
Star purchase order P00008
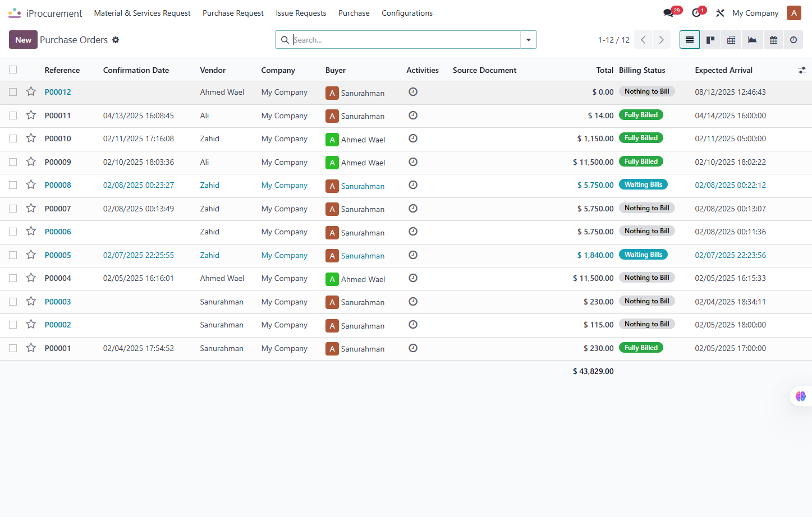click(x=31, y=184)
